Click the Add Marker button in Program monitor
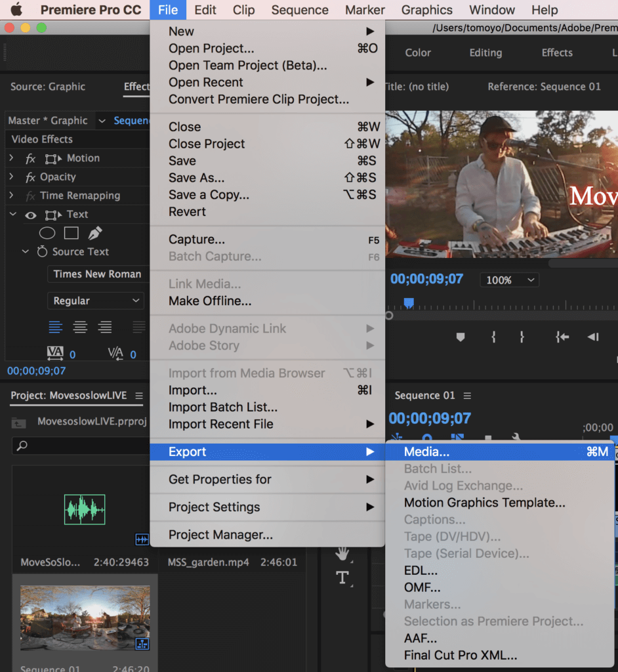 pos(461,337)
